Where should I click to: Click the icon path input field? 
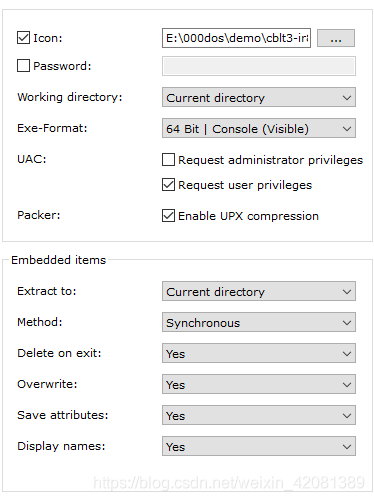pyautogui.click(x=236, y=38)
